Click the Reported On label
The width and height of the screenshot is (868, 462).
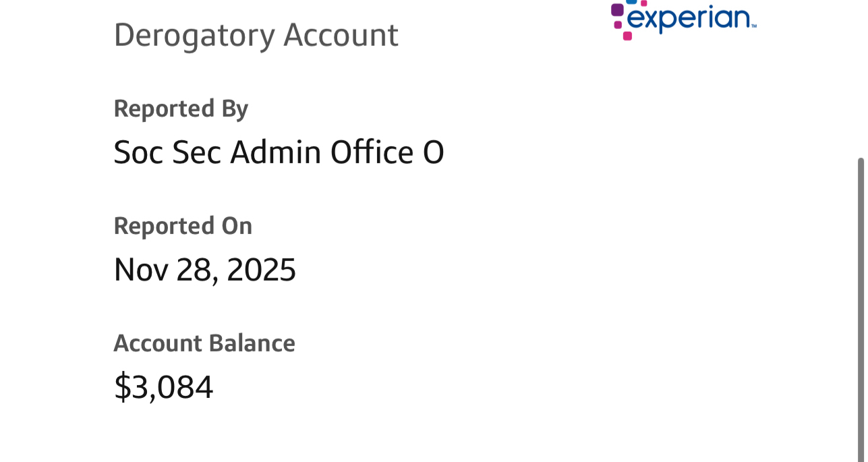tap(183, 226)
